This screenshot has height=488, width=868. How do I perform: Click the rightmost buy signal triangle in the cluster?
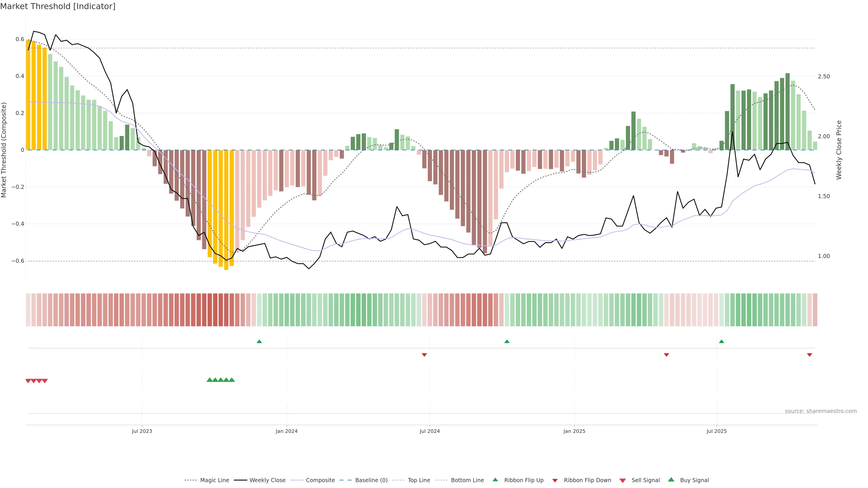pos(232,380)
